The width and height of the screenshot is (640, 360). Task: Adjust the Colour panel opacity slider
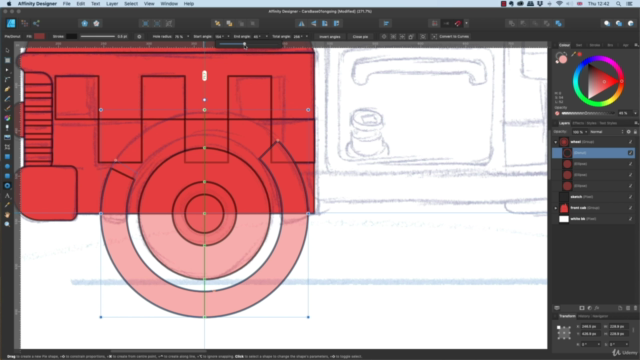[588, 113]
